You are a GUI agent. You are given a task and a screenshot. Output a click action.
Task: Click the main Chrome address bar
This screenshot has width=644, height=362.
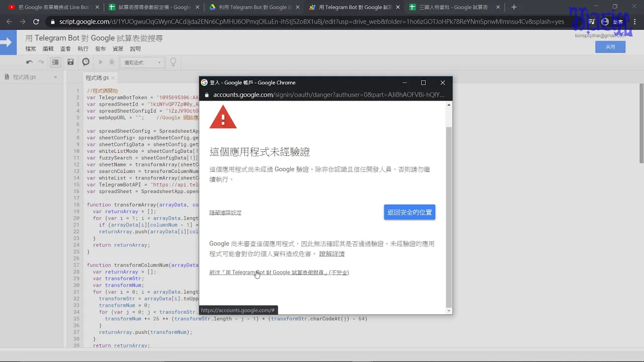click(311, 22)
